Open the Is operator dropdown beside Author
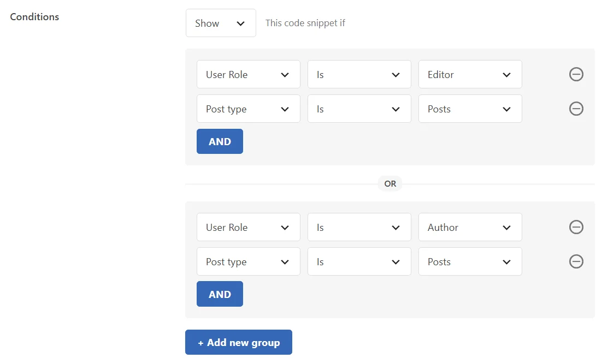The image size is (602, 364). 359,227
